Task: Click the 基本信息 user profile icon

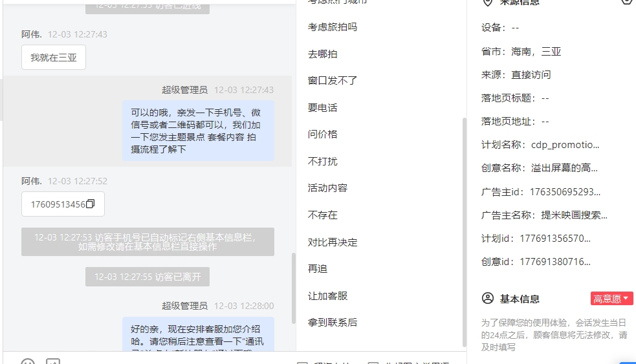Action: pos(488,298)
